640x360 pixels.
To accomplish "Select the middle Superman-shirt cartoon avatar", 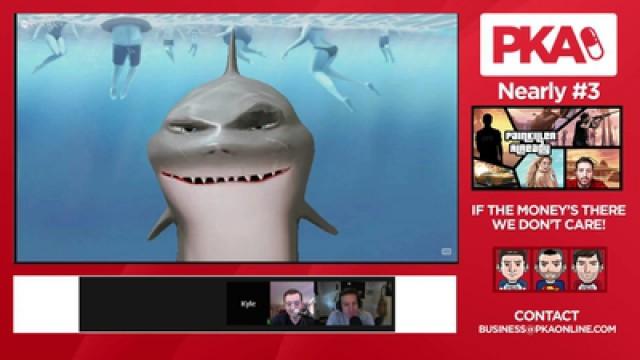I will pyautogui.click(x=550, y=269).
